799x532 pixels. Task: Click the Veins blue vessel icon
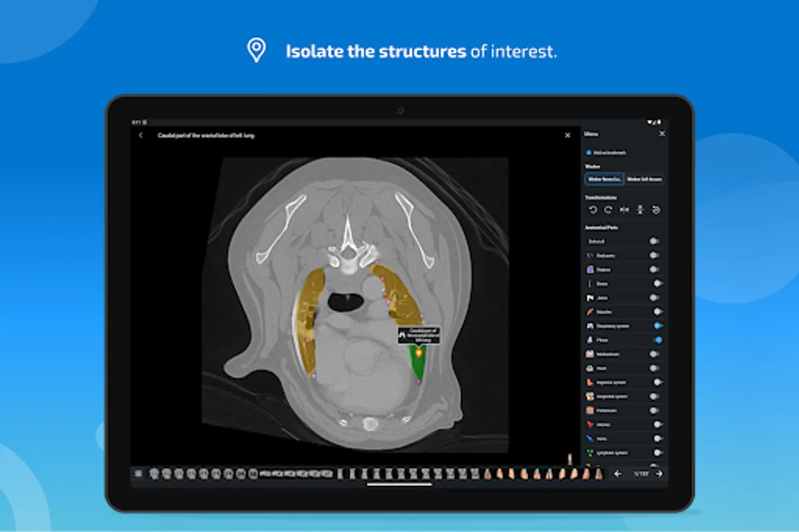click(590, 439)
